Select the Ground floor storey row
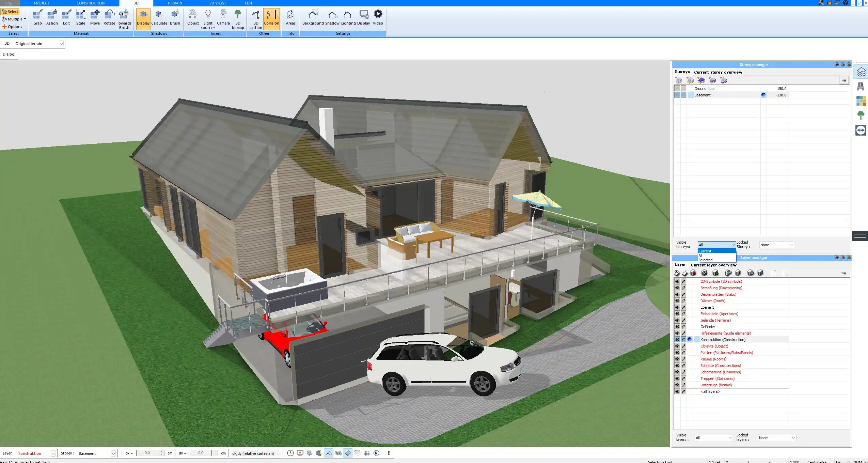The height and width of the screenshot is (463, 868). 705,89
